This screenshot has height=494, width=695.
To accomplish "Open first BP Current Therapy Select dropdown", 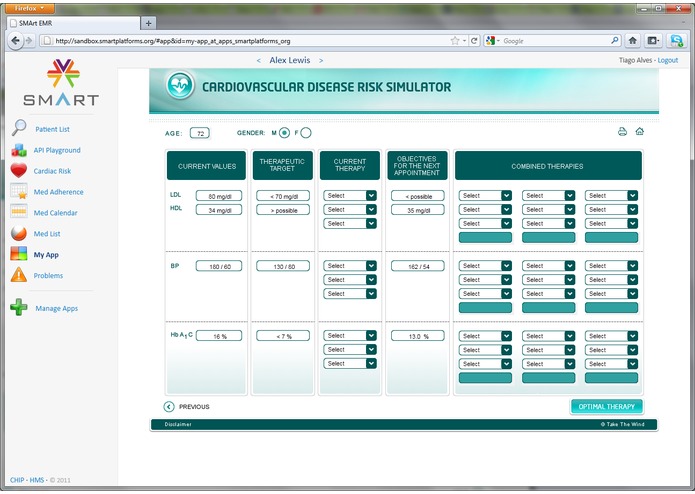I will [350, 266].
